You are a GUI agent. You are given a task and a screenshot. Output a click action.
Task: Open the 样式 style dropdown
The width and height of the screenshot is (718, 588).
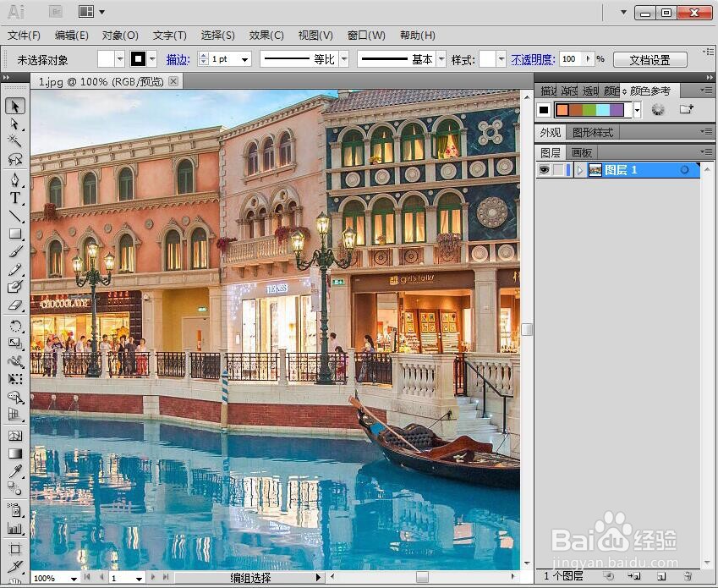click(x=501, y=59)
